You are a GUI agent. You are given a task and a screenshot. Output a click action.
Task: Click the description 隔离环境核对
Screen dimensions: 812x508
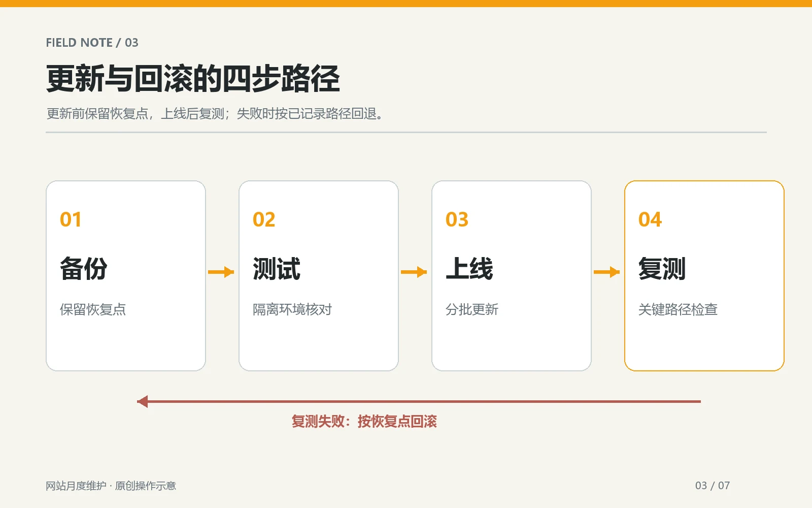tap(292, 309)
